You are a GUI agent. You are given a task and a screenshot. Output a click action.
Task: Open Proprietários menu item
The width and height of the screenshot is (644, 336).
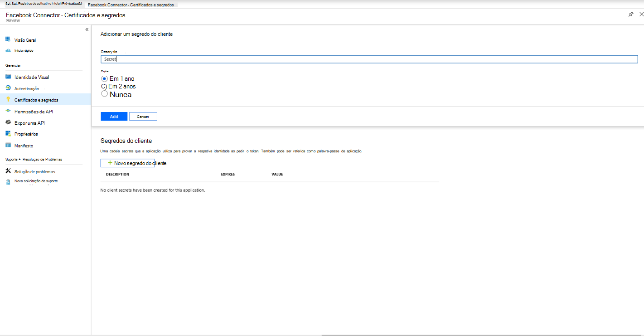(x=26, y=134)
